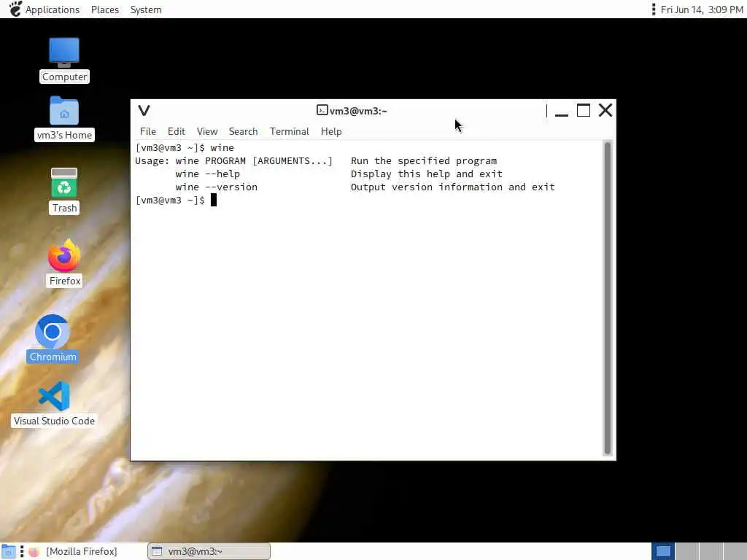The height and width of the screenshot is (560, 747).
Task: Click the panel handle dots near the clock
Action: [654, 9]
